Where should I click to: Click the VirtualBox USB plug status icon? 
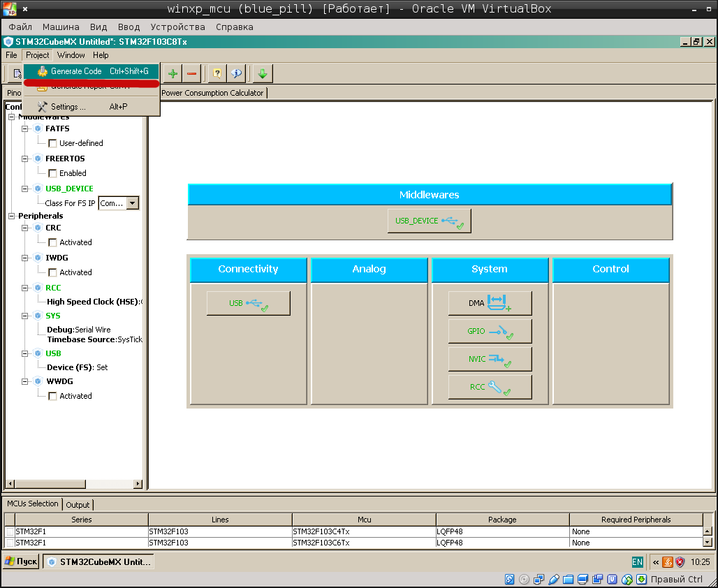553,580
